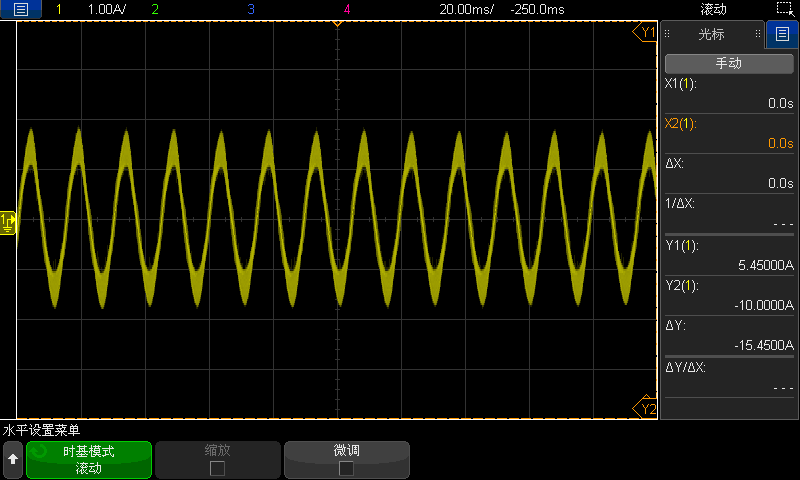The image size is (800, 480).
Task: Select the channel 3 label in top bar
Action: 250,9
